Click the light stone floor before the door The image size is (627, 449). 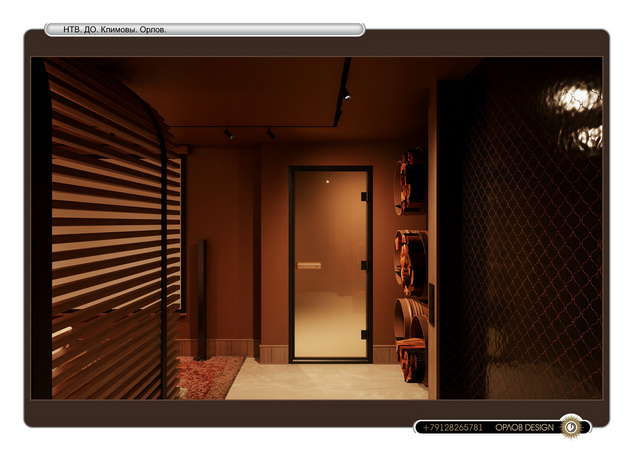pos(320,380)
